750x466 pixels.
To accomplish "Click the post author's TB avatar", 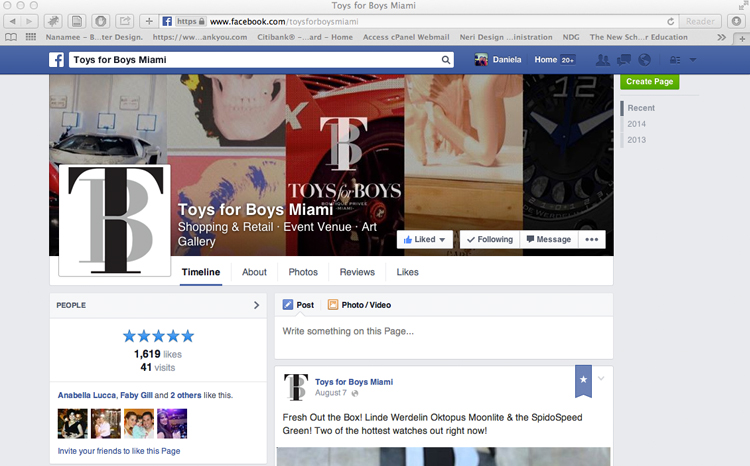I will (296, 387).
